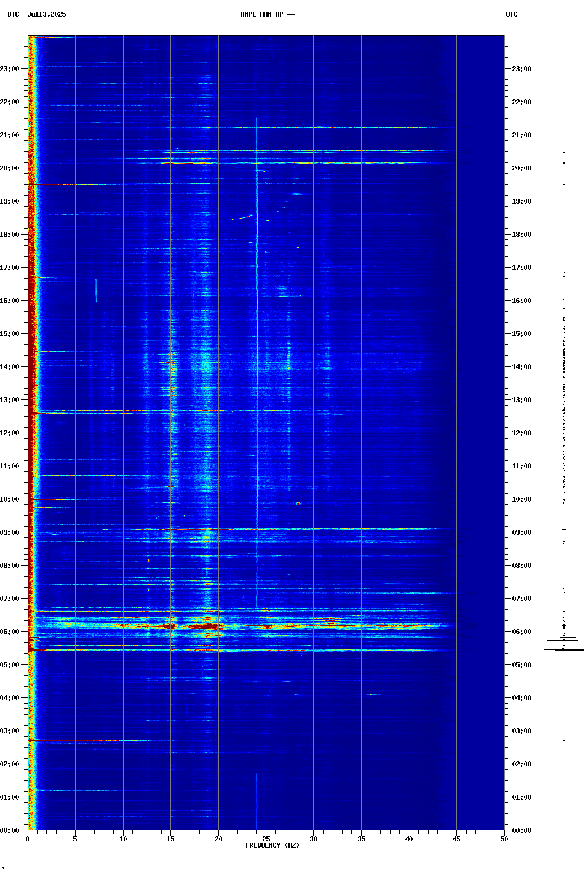Click the 'UTC' label in the top-right header

(512, 14)
